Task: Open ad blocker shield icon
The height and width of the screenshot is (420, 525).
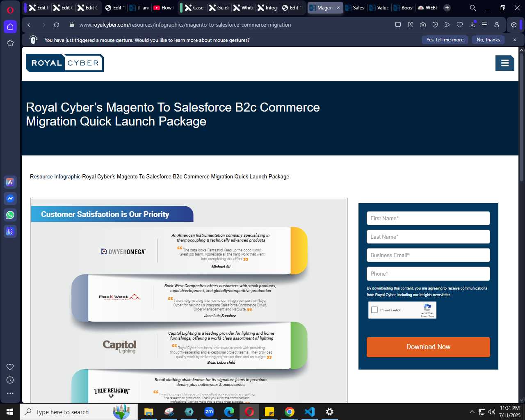Action: pos(435,25)
